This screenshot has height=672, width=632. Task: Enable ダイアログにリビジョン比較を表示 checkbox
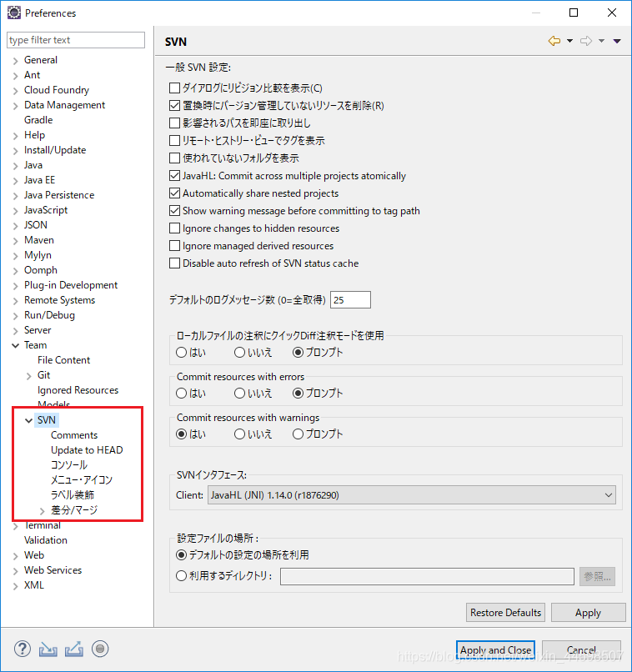[174, 88]
